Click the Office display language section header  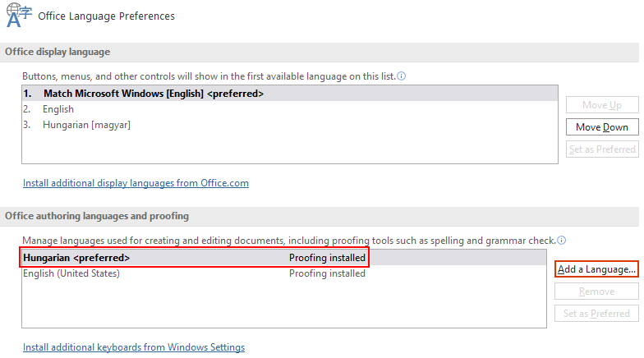57,52
